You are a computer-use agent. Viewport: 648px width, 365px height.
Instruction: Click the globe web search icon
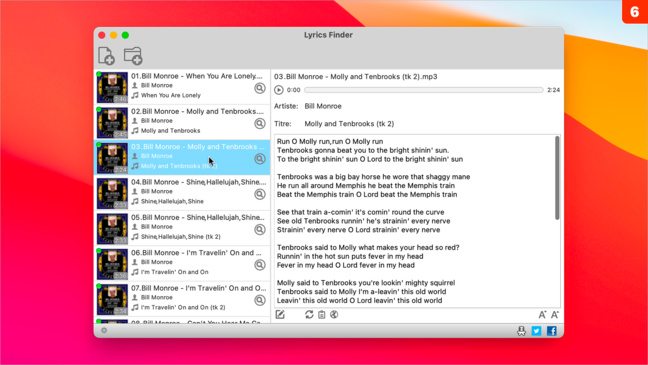tap(334, 315)
